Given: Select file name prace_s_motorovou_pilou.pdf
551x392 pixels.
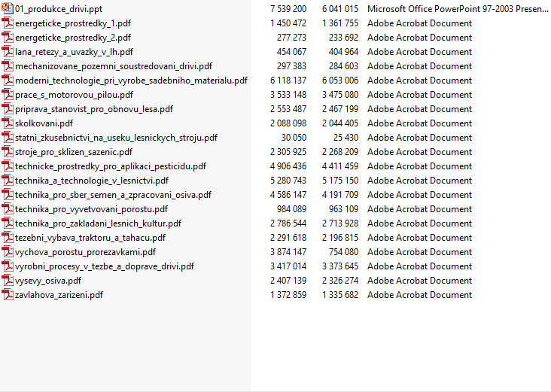Looking at the screenshot, I should tap(75, 95).
